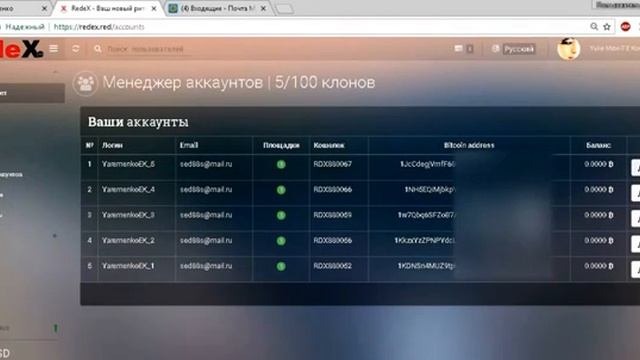Select login YaremenkoEK_1

[x=128, y=266]
